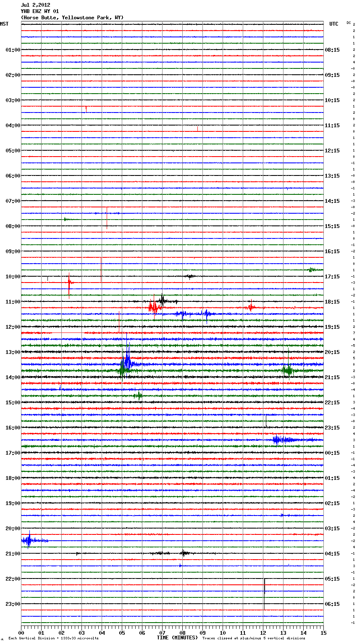Click the '21:00' MST time label
357x644 pixels.
click(13, 554)
